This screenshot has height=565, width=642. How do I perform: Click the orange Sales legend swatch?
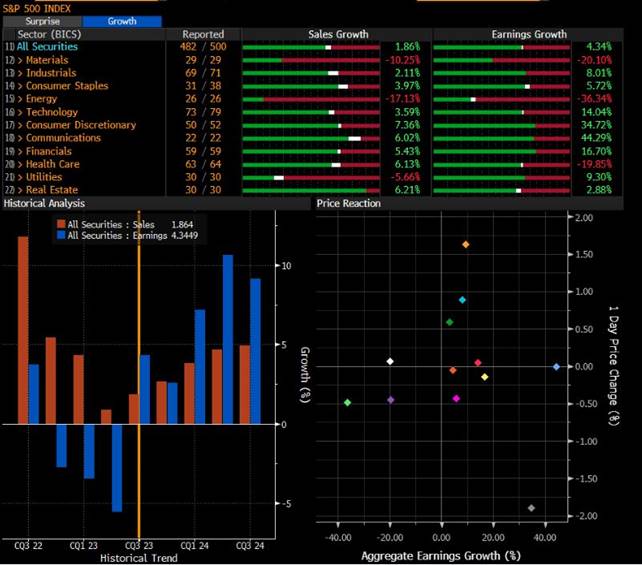coord(61,224)
